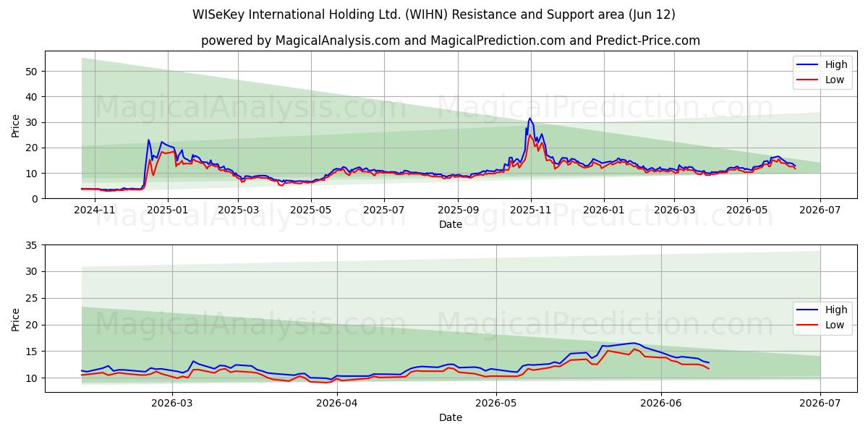
Task: Select 'High' in the upper chart legend
Action: click(836, 64)
